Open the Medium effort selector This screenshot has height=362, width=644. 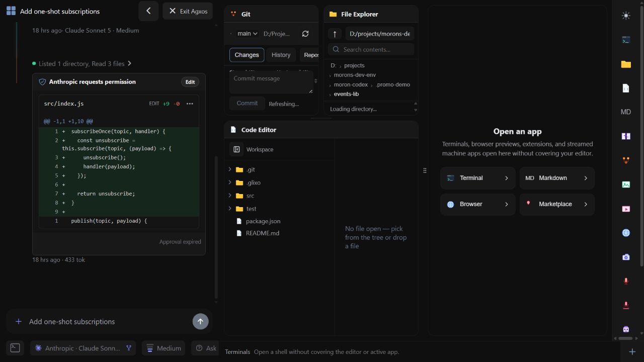click(x=164, y=348)
